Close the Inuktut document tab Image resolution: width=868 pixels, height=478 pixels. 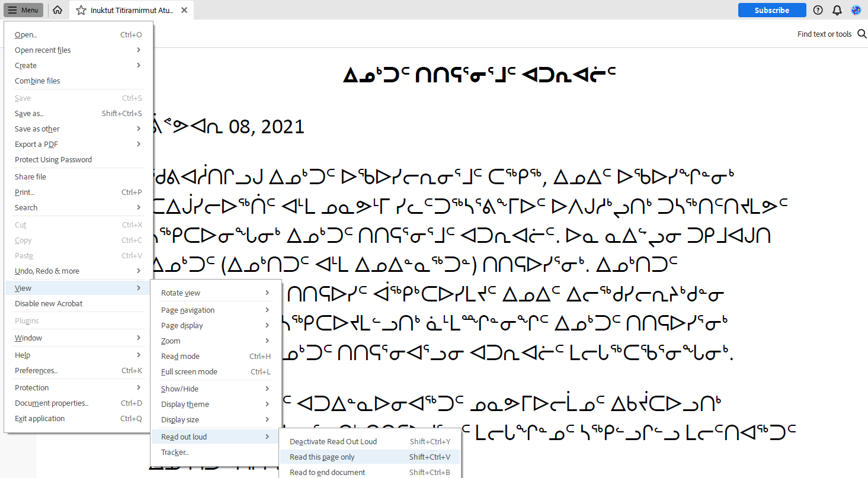tap(183, 9)
